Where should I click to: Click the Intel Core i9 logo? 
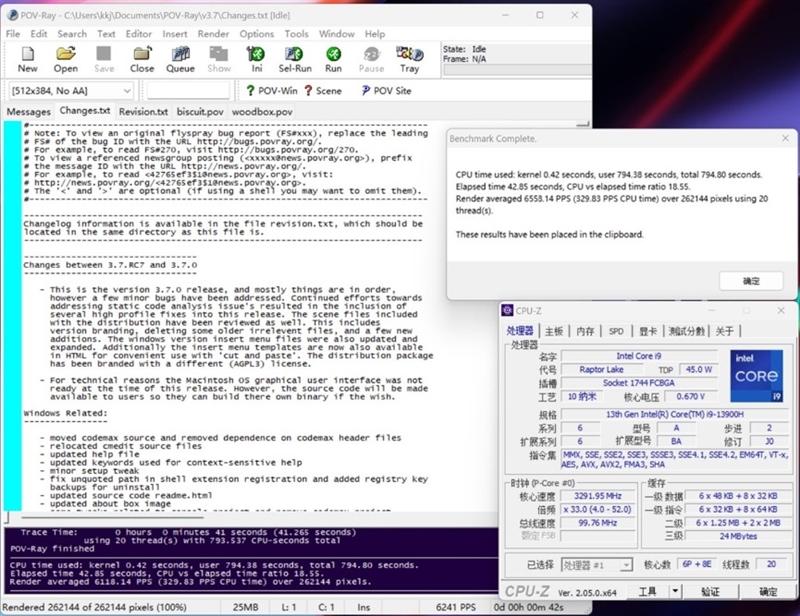tap(756, 376)
